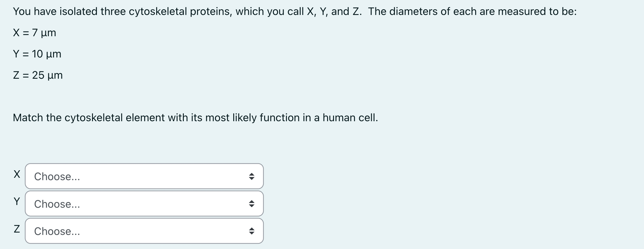Select the Choose... placeholder next to Y
Image resolution: width=644 pixels, height=249 pixels.
[57, 204]
